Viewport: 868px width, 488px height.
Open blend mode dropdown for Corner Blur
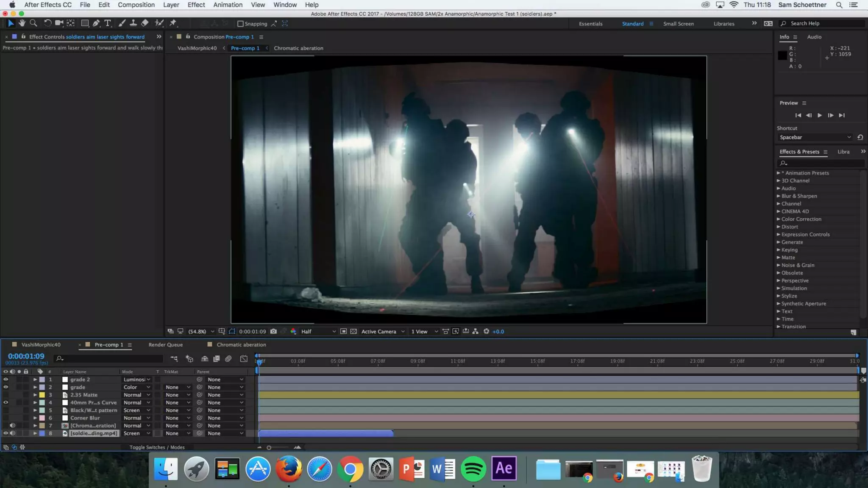(136, 418)
